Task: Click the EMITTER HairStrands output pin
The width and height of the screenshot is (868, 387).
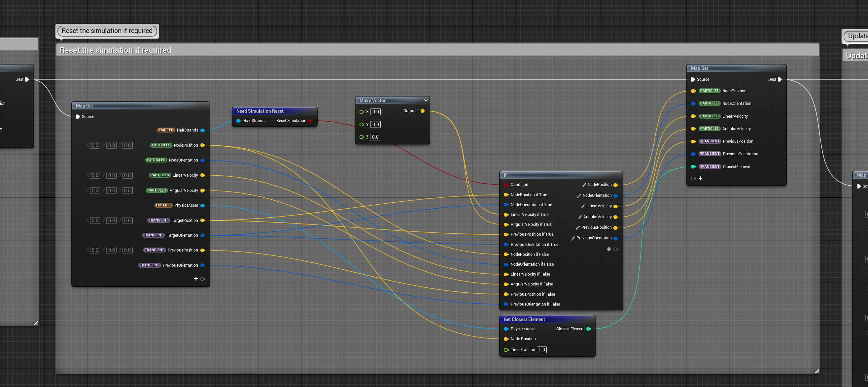Action: click(x=202, y=130)
